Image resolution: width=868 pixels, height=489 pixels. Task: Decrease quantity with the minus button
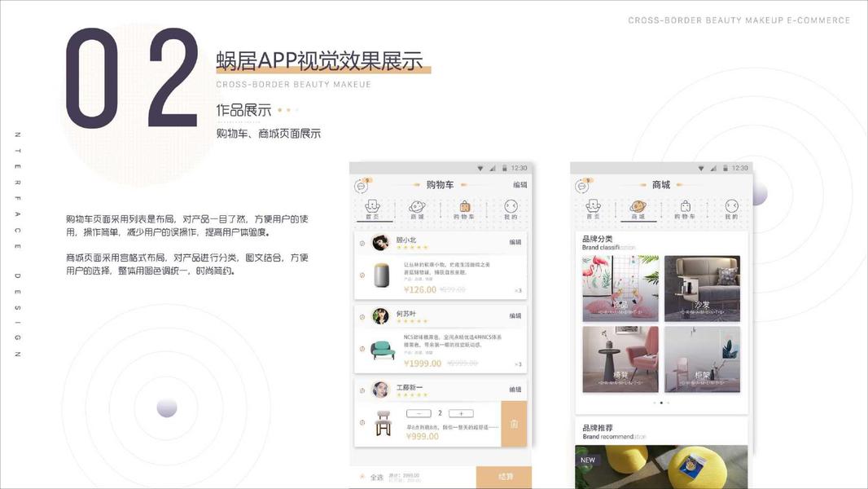pos(419,414)
